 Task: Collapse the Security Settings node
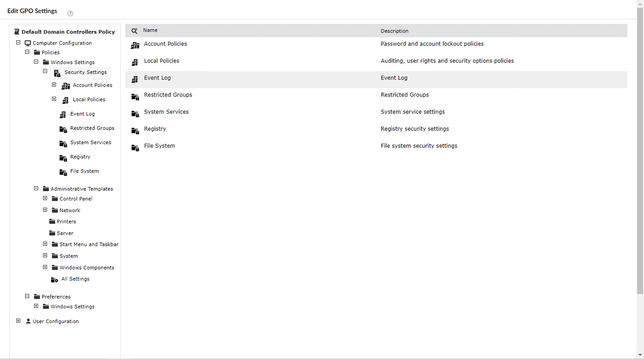pyautogui.click(x=45, y=71)
